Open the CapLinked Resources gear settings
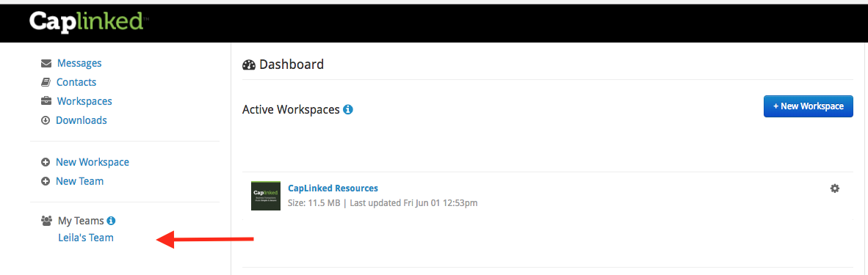The image size is (868, 275). pos(835,188)
